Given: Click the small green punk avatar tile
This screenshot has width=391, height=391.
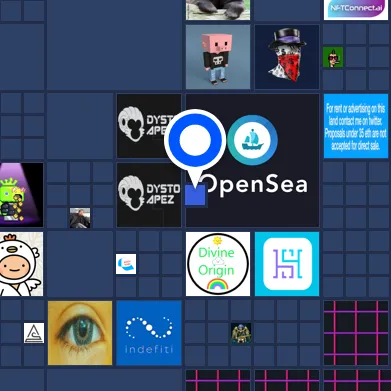Looking at the screenshot, I should click(x=333, y=57).
